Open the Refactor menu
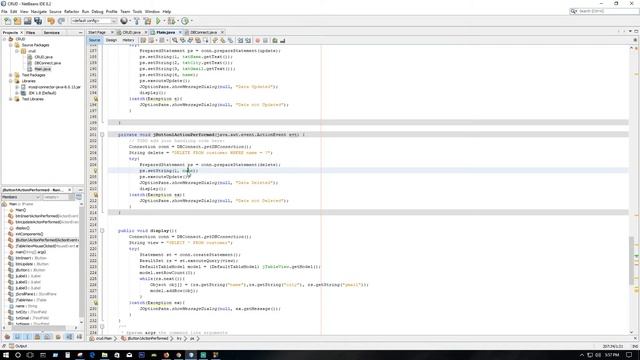The width and height of the screenshot is (640, 360). 71,11
